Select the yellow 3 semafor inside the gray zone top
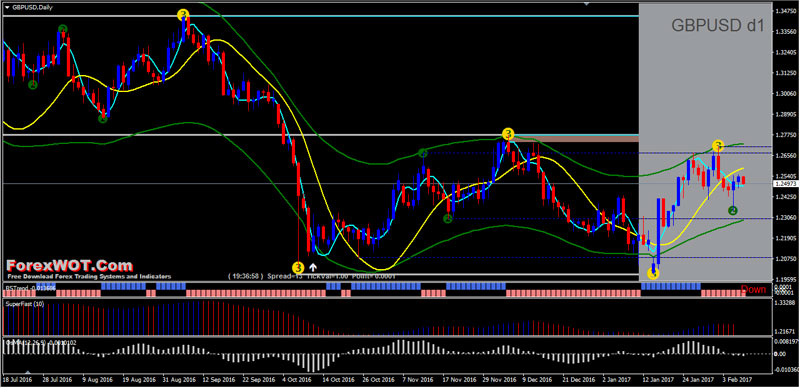The width and height of the screenshot is (800, 388). (718, 145)
